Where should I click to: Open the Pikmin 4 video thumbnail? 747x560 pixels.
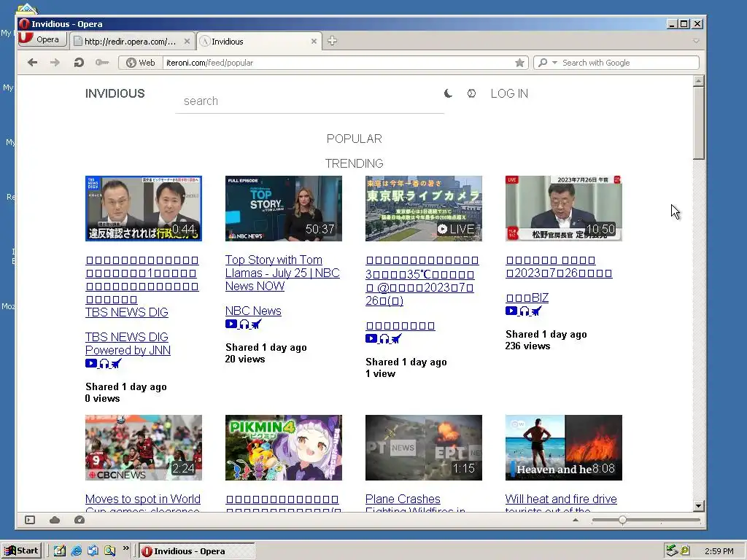coord(284,448)
